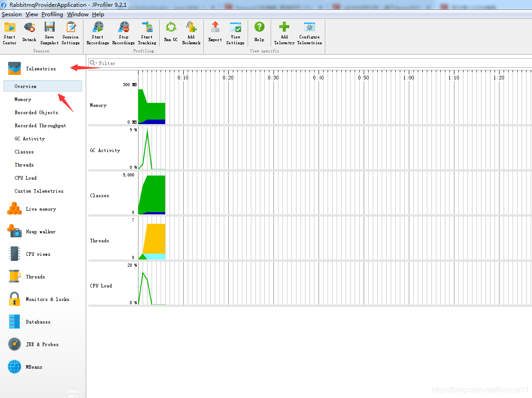Click Start Recordings icon
The width and height of the screenshot is (532, 398).
pyautogui.click(x=98, y=33)
